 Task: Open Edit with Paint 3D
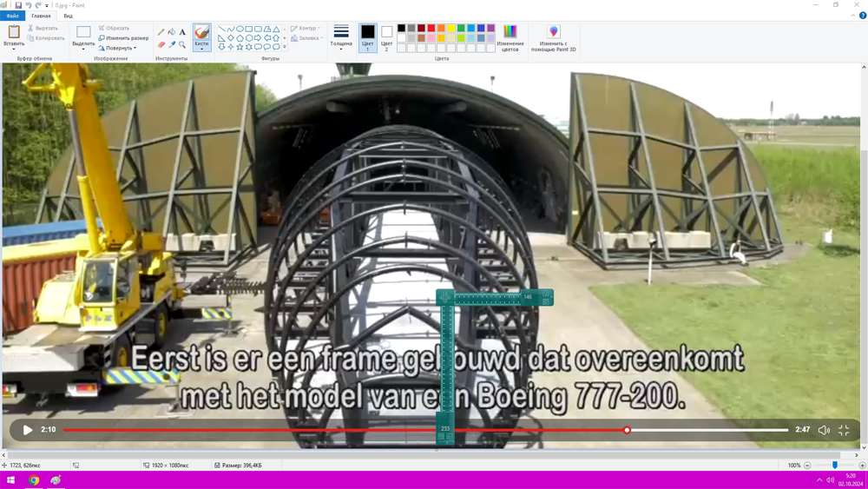point(554,38)
